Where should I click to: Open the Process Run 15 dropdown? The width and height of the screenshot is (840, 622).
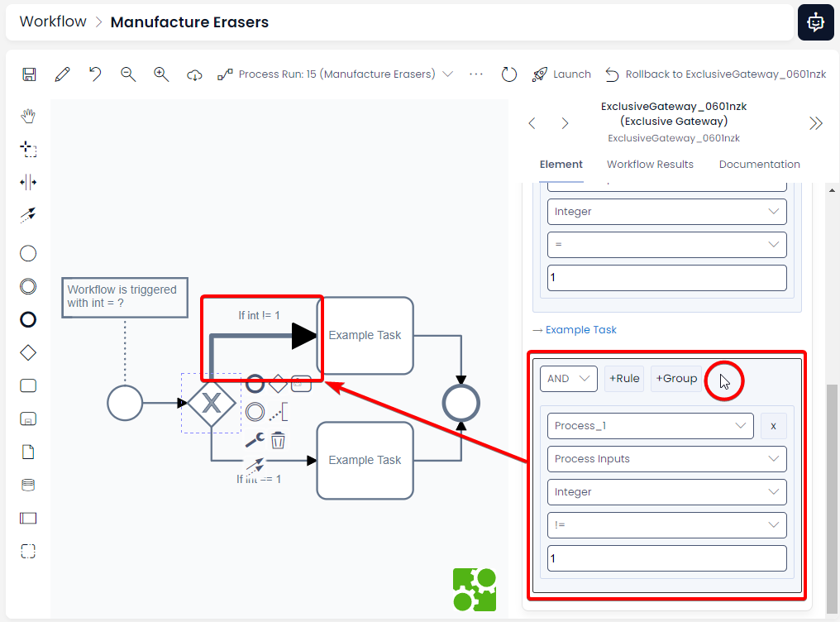(448, 74)
